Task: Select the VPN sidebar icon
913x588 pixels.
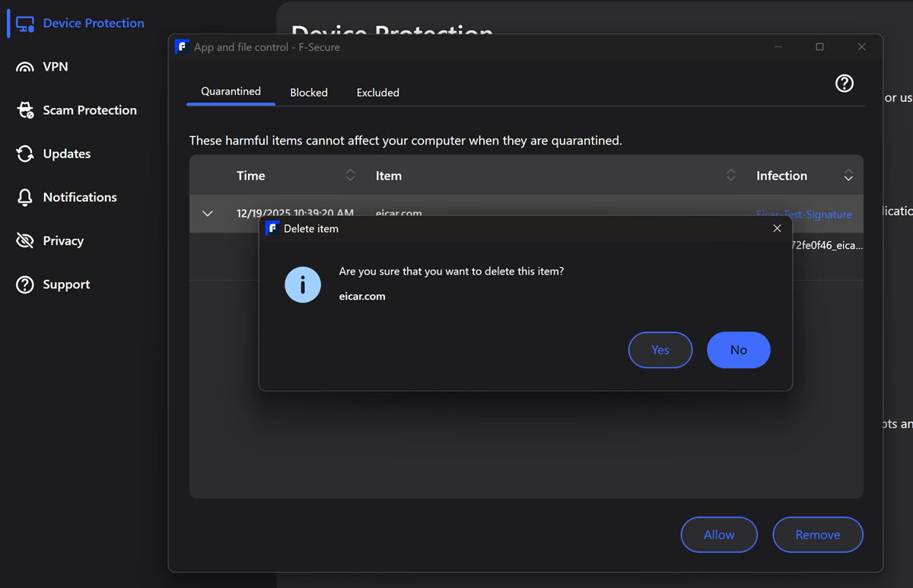Action: (26, 66)
